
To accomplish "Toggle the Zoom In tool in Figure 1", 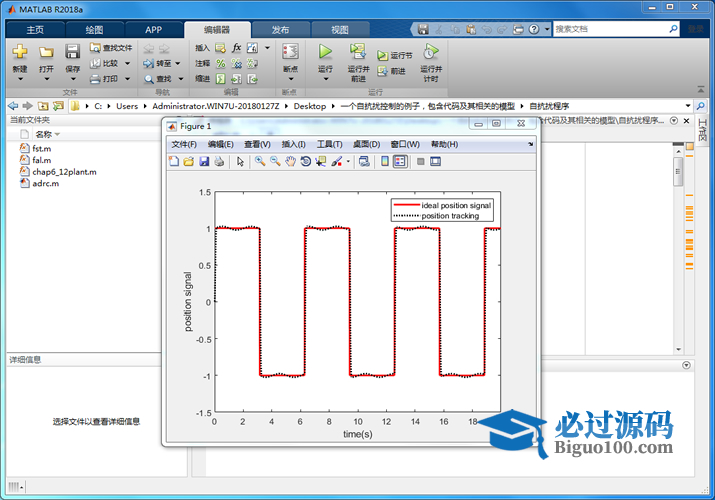I will [260, 161].
